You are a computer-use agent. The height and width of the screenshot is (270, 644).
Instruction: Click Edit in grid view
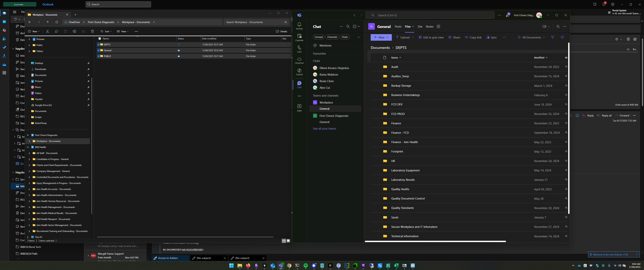pyautogui.click(x=431, y=37)
